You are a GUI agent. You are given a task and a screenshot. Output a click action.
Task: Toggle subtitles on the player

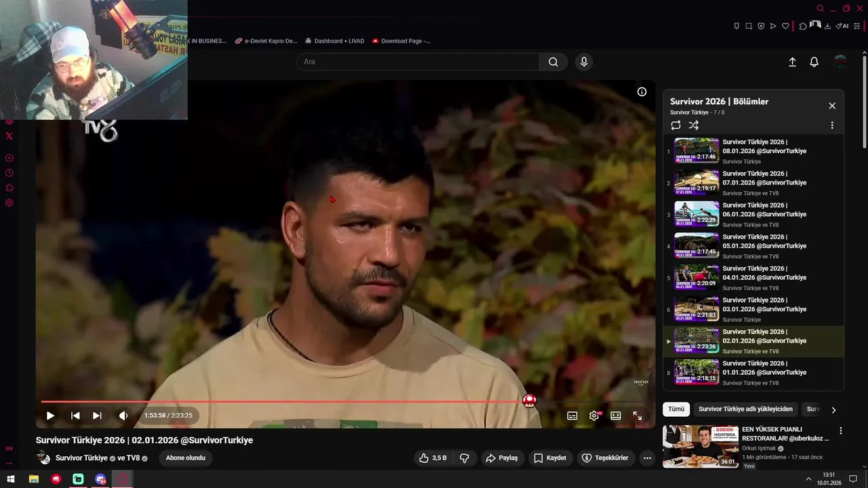[572, 415]
